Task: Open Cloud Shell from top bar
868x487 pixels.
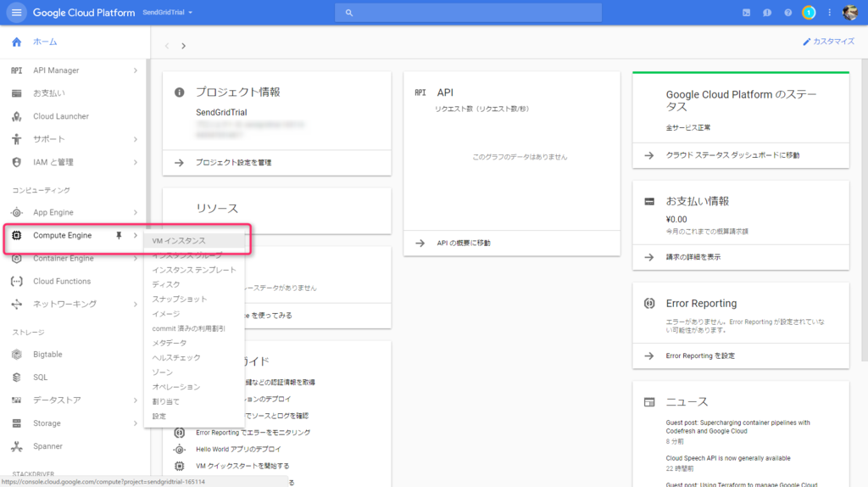Action: (746, 12)
